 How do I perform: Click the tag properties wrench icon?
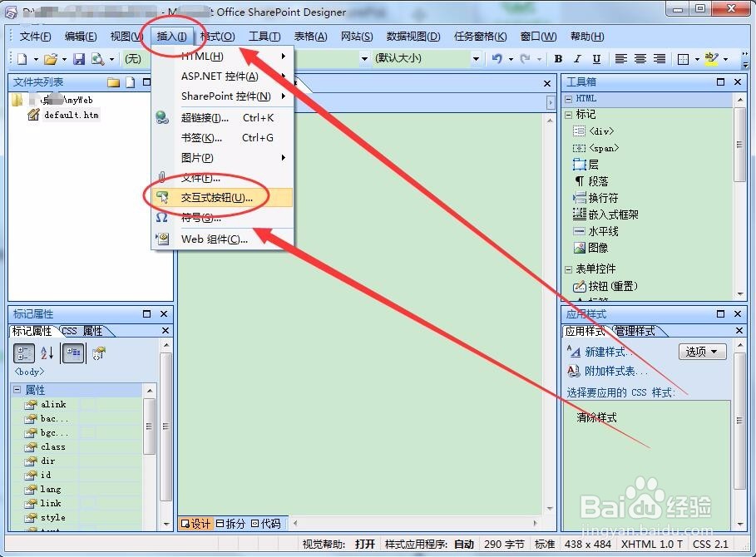pyautogui.click(x=99, y=353)
